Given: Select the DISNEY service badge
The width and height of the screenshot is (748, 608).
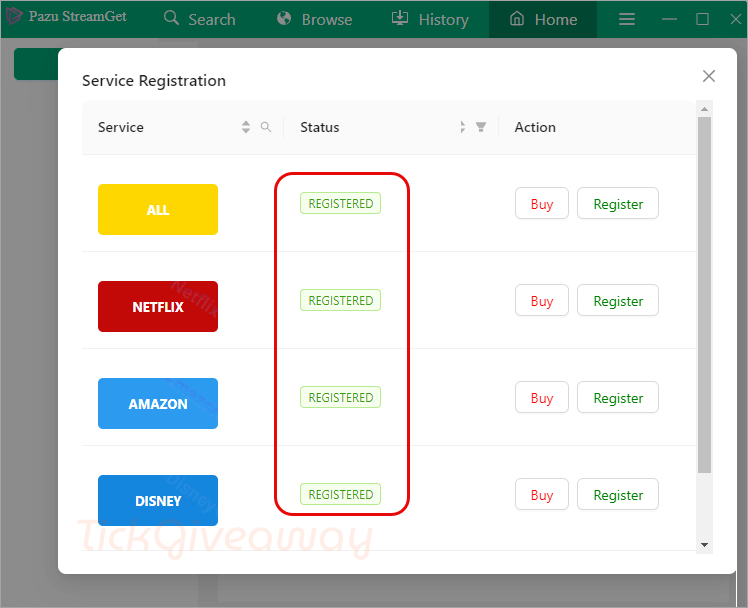Looking at the screenshot, I should click(x=158, y=500).
